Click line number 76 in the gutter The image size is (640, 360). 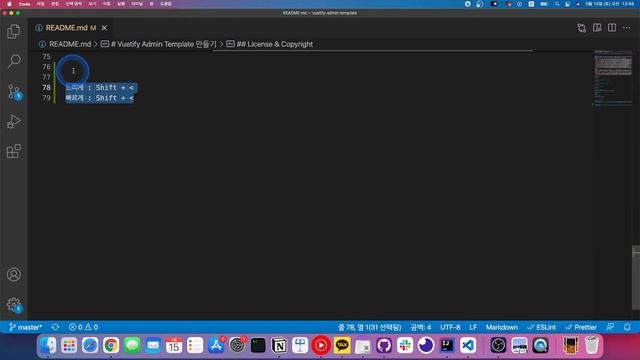pyautogui.click(x=47, y=67)
